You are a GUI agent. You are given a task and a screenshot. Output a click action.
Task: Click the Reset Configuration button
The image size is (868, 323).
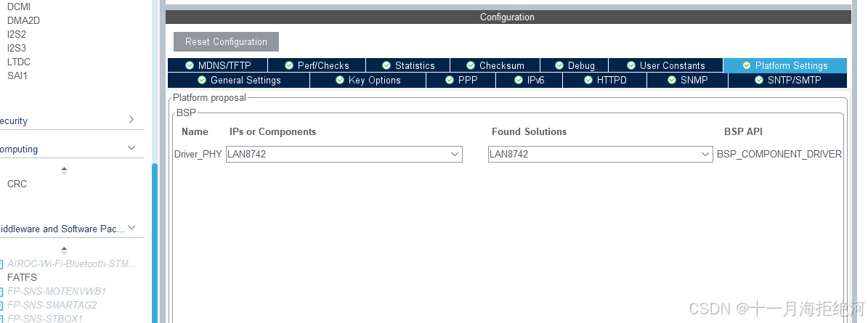[x=226, y=41]
